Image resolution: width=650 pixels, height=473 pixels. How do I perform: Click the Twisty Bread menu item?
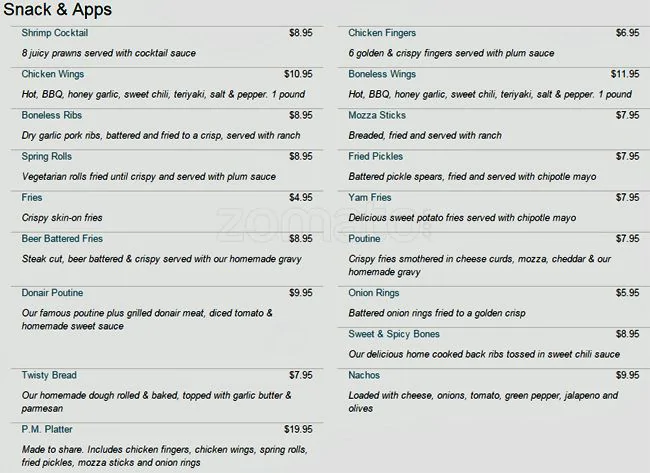(49, 375)
